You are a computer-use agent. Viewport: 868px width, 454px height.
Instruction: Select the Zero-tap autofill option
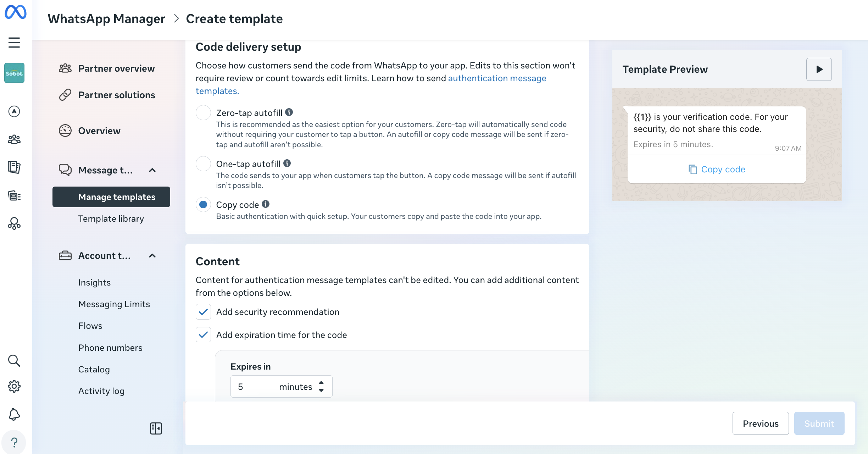(203, 113)
